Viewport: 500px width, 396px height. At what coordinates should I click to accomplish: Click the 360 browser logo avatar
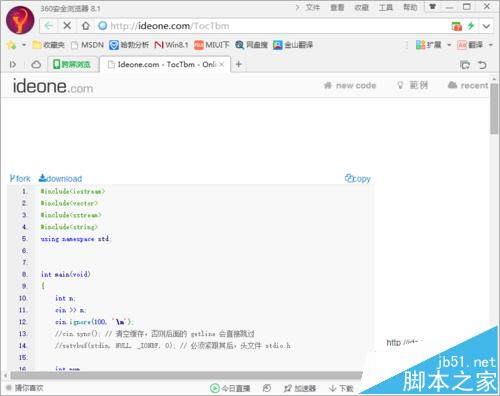(20, 20)
